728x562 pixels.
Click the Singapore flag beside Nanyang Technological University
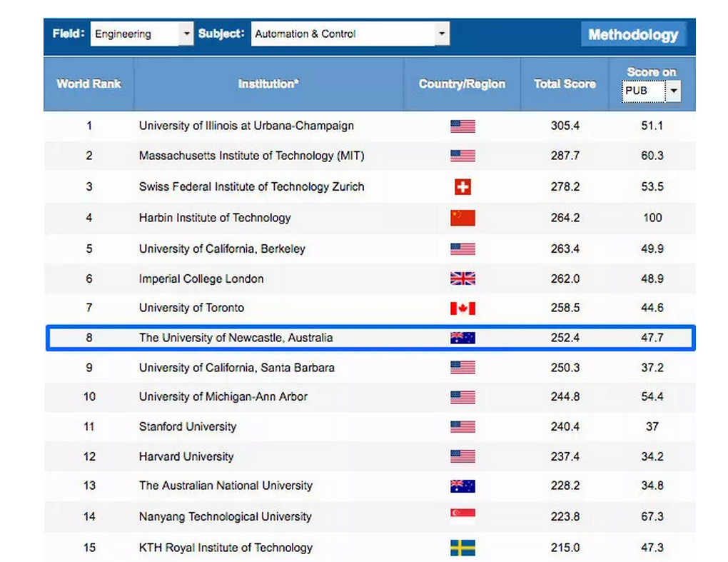click(x=462, y=516)
